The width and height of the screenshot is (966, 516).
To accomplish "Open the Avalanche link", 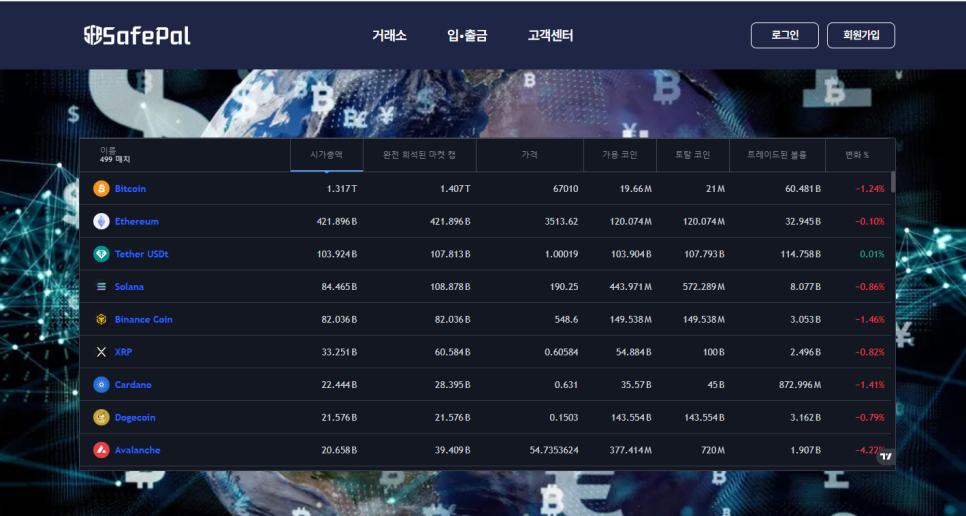I will [x=137, y=449].
